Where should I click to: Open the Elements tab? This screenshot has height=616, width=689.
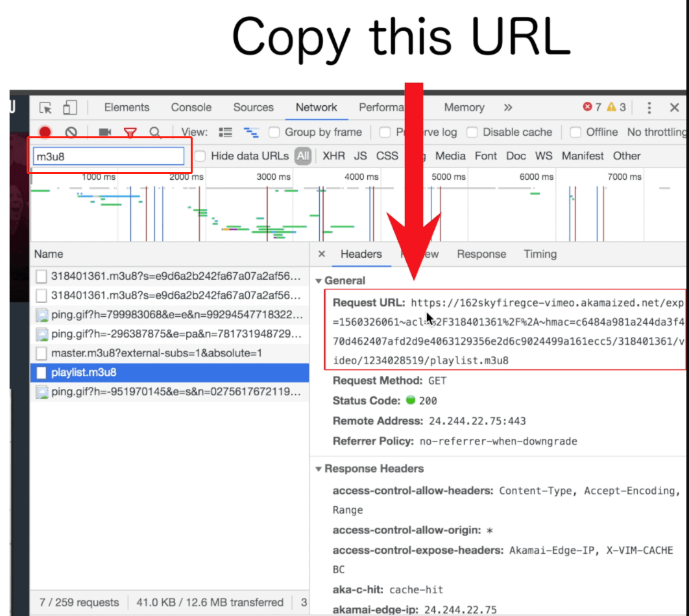127,107
